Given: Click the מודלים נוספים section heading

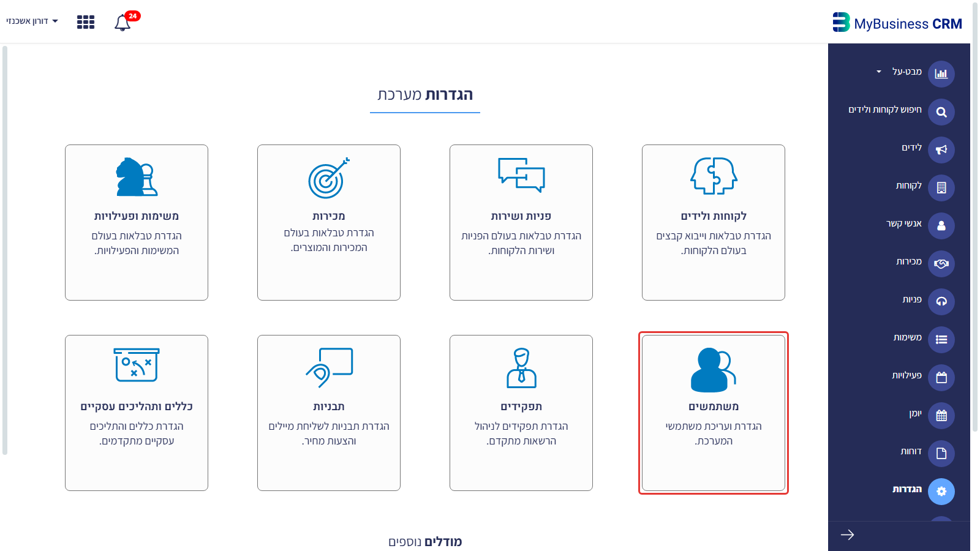Looking at the screenshot, I should point(425,542).
